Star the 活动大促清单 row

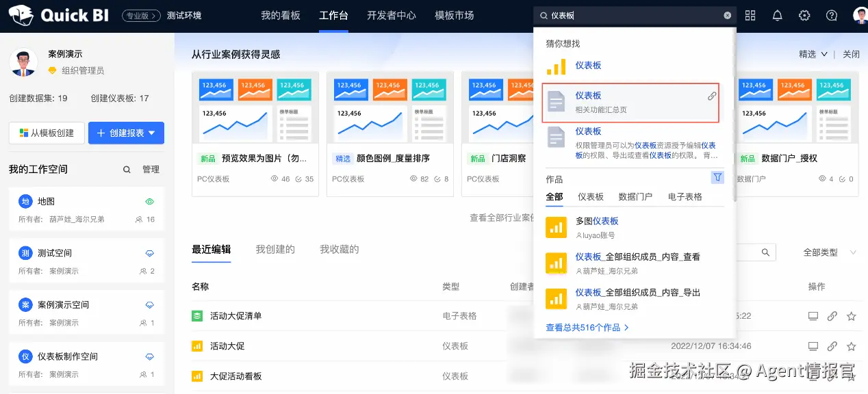point(852,316)
